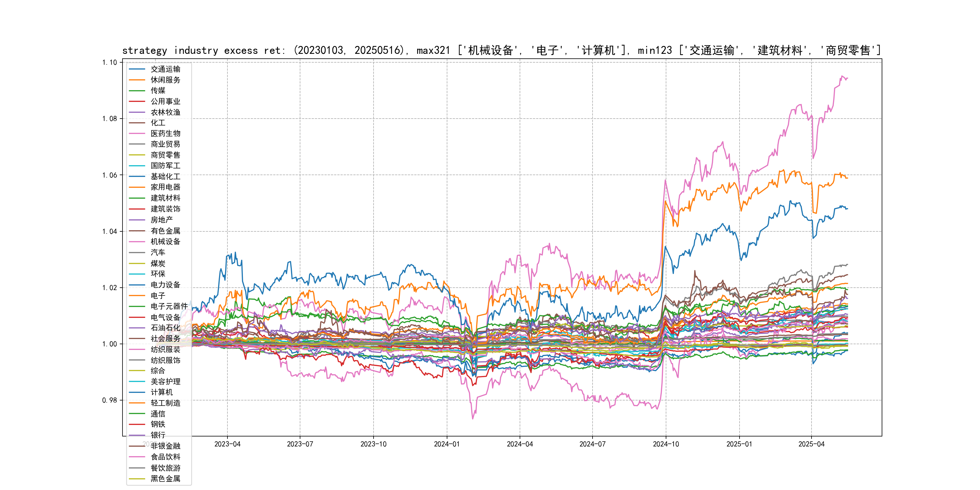
Task: Click the 2024-10 x-axis tick label
Action: click(666, 444)
